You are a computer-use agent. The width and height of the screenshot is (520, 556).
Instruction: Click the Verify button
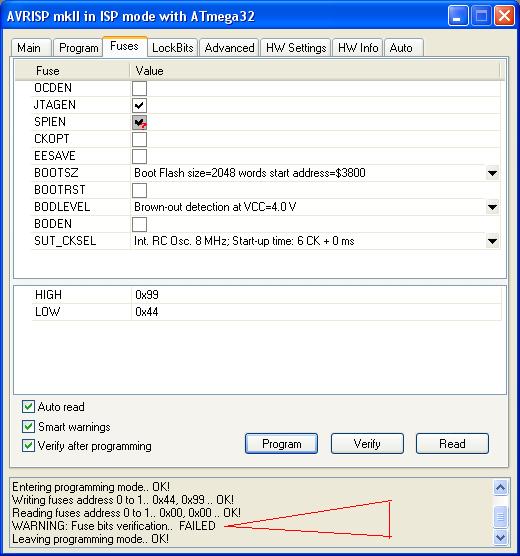[x=367, y=444]
